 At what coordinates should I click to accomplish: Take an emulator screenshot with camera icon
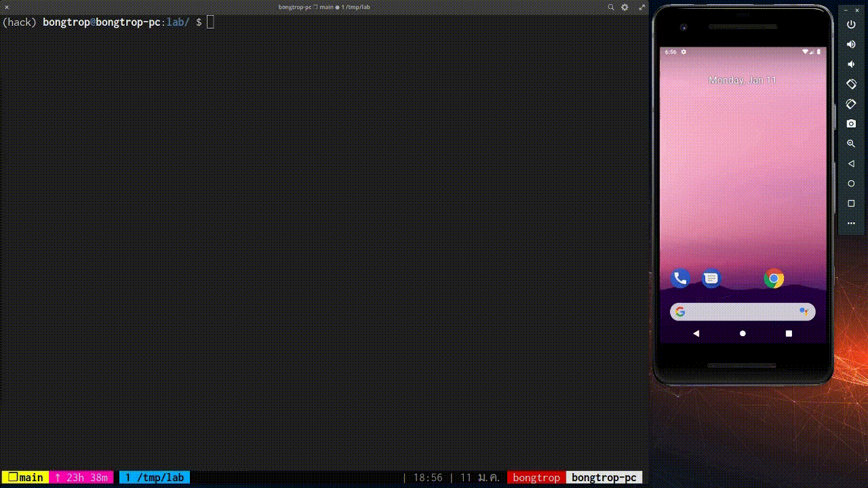851,124
